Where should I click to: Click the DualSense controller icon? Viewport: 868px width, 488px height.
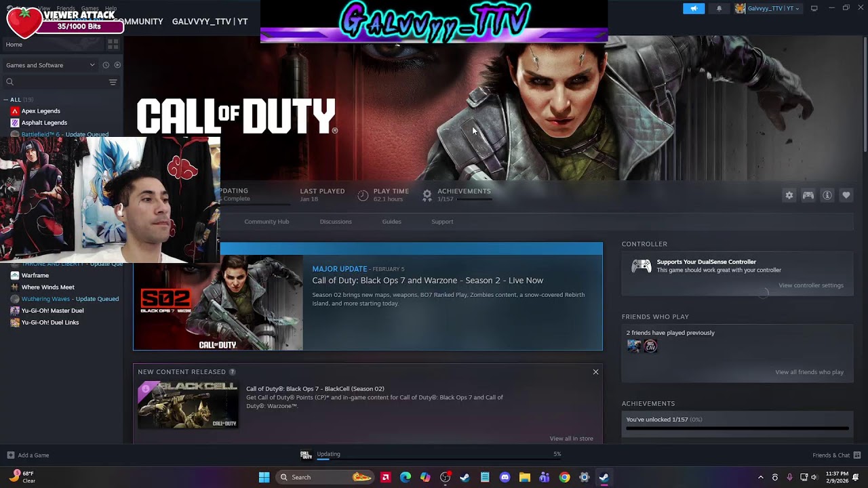pos(641,266)
